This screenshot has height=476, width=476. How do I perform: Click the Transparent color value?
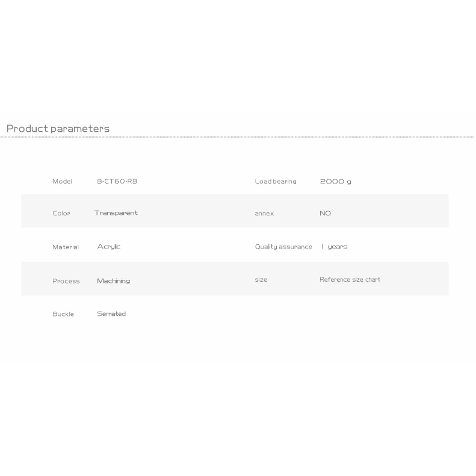pos(116,213)
